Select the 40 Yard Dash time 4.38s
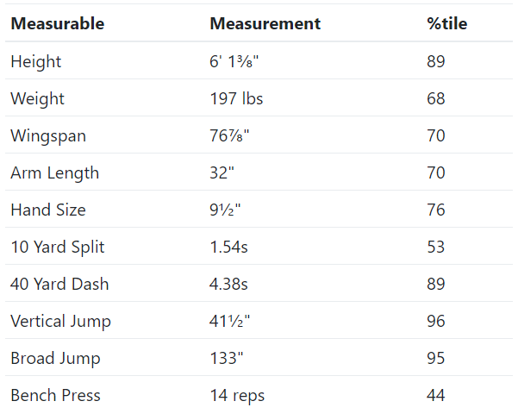This screenshot has height=420, width=518. [228, 285]
